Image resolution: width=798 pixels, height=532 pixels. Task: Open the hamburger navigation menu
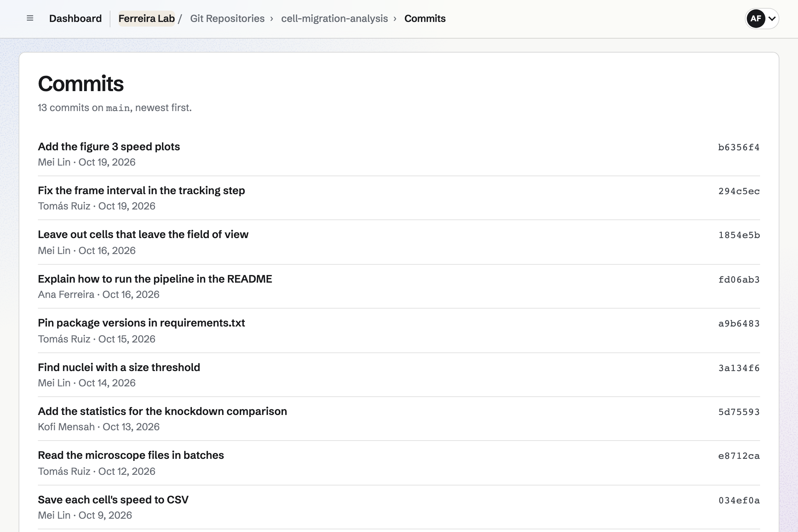pos(30,18)
